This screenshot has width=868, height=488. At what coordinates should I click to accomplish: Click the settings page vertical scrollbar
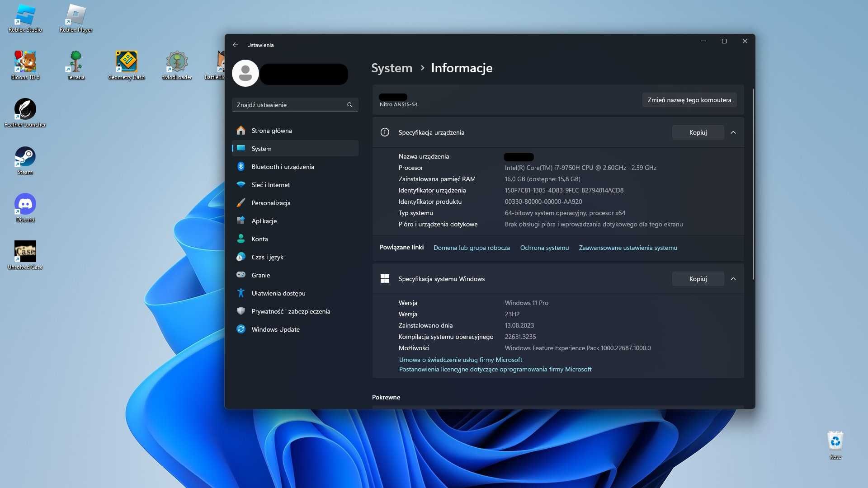(753, 184)
